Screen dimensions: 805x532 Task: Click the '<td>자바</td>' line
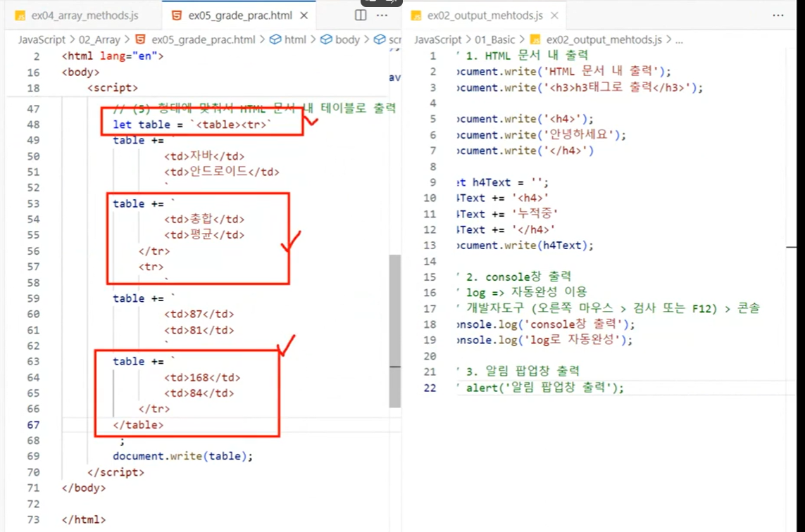tap(204, 156)
